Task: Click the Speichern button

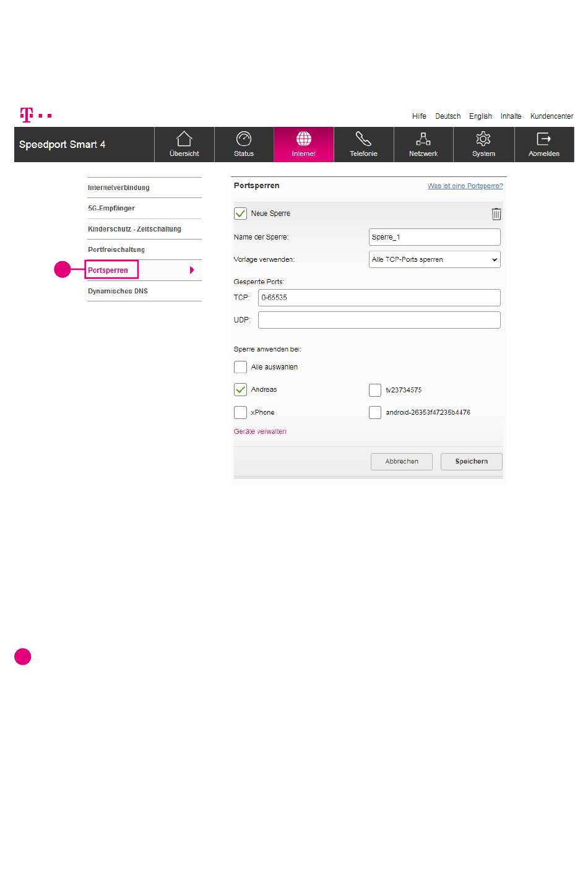Action: [472, 462]
